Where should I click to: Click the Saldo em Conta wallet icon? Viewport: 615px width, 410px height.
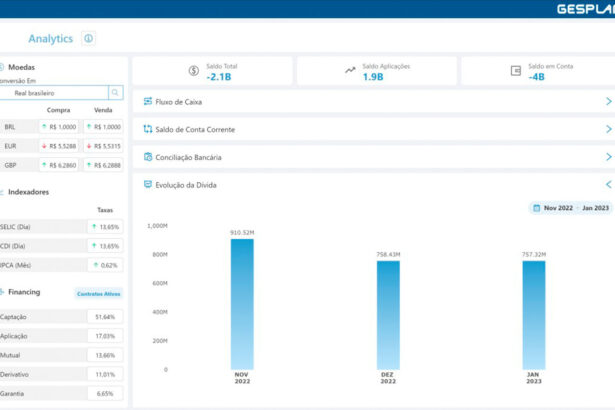(516, 71)
